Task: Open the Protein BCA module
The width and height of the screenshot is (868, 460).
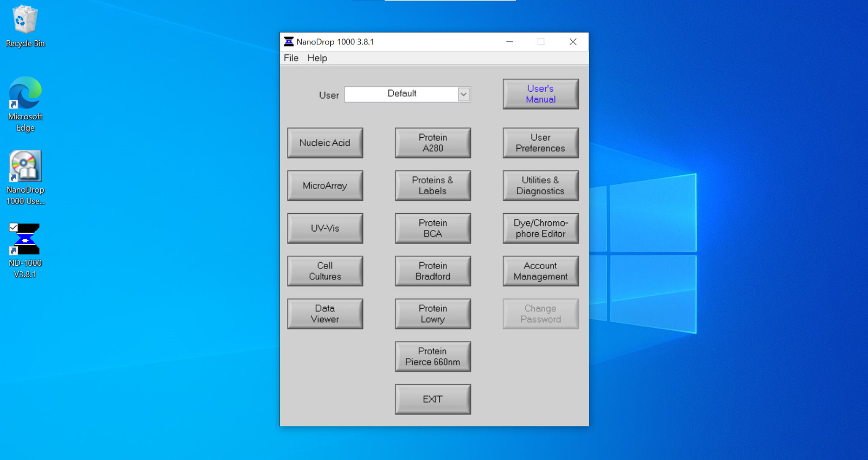Action: [433, 228]
